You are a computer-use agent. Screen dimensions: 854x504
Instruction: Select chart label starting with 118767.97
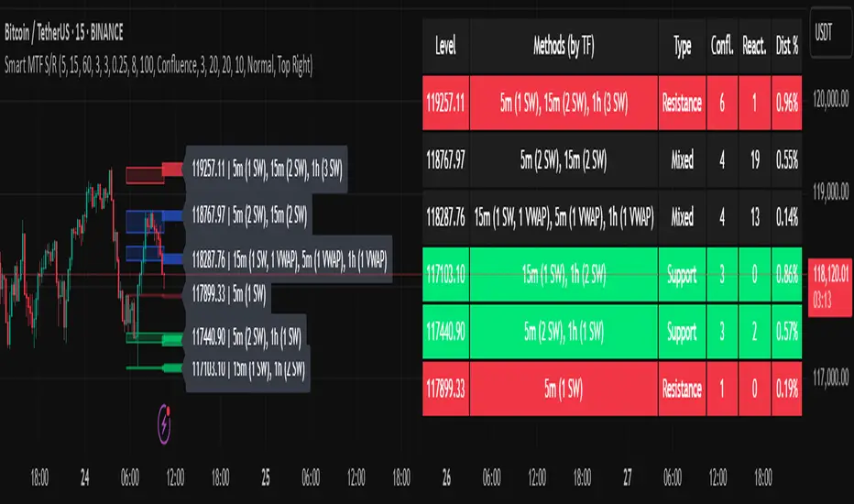tap(248, 215)
